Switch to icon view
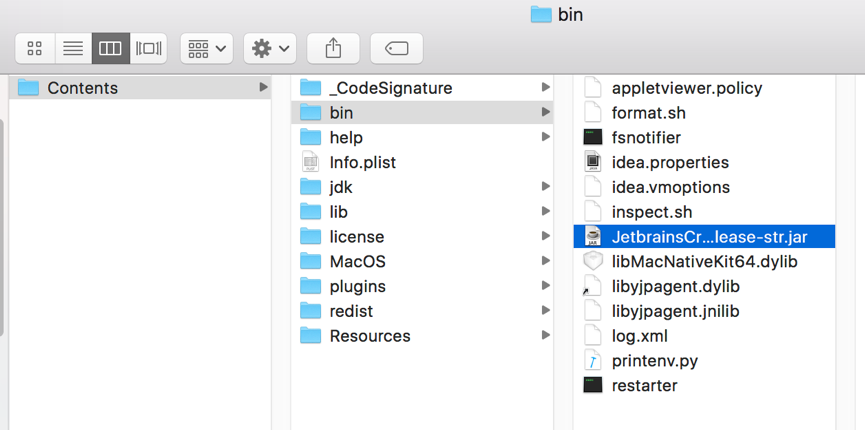The image size is (865, 430). pyautogui.click(x=35, y=49)
